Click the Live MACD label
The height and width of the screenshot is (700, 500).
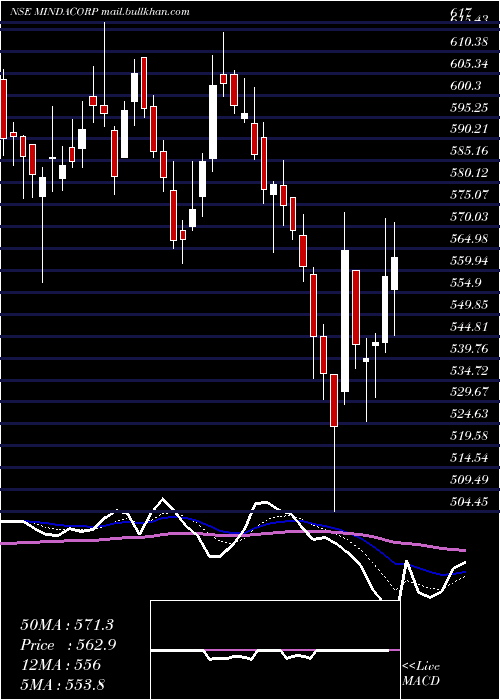point(421,673)
